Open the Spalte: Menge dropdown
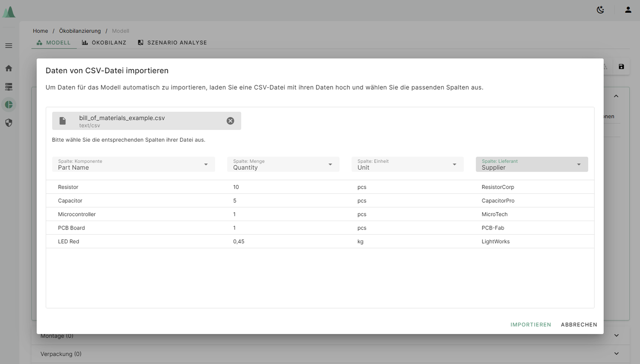The width and height of the screenshot is (640, 364). [x=283, y=164]
